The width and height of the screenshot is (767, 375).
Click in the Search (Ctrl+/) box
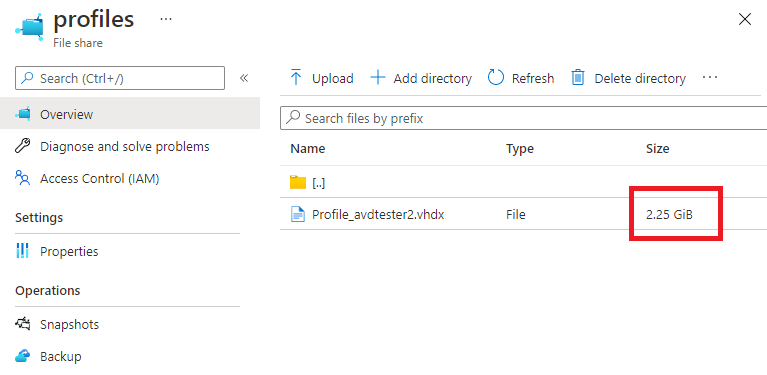click(x=120, y=78)
